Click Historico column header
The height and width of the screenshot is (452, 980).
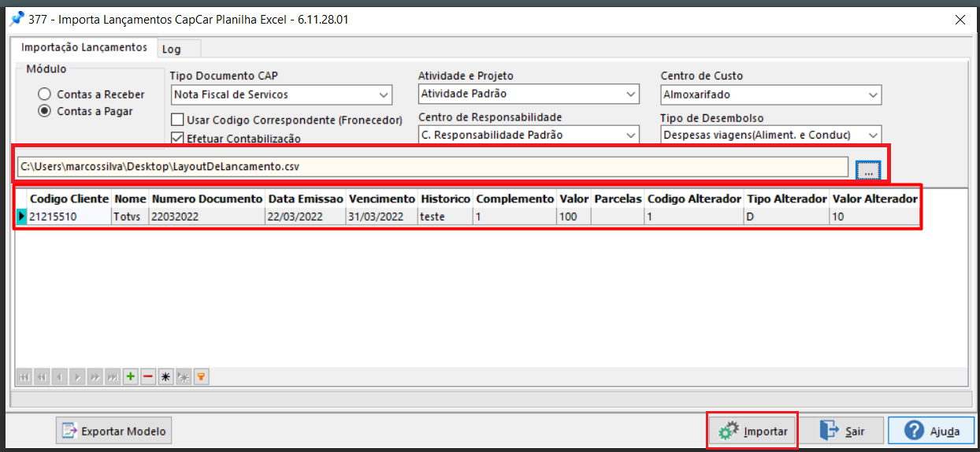[x=446, y=199]
